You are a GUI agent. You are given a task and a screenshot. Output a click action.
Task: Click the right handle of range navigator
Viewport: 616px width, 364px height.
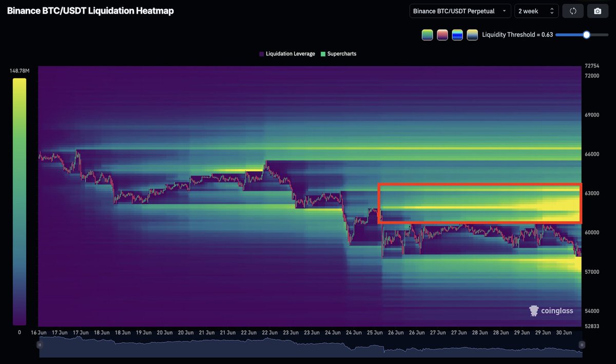click(x=582, y=345)
